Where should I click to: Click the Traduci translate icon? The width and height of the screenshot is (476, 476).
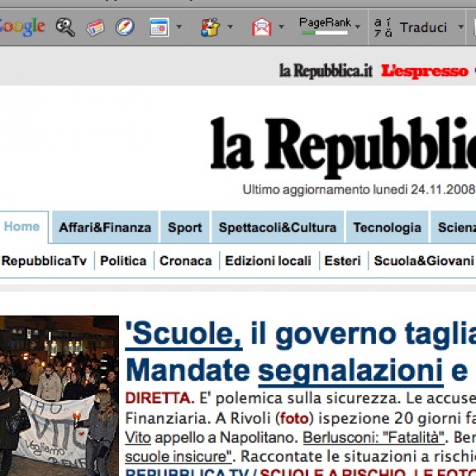pos(383,27)
